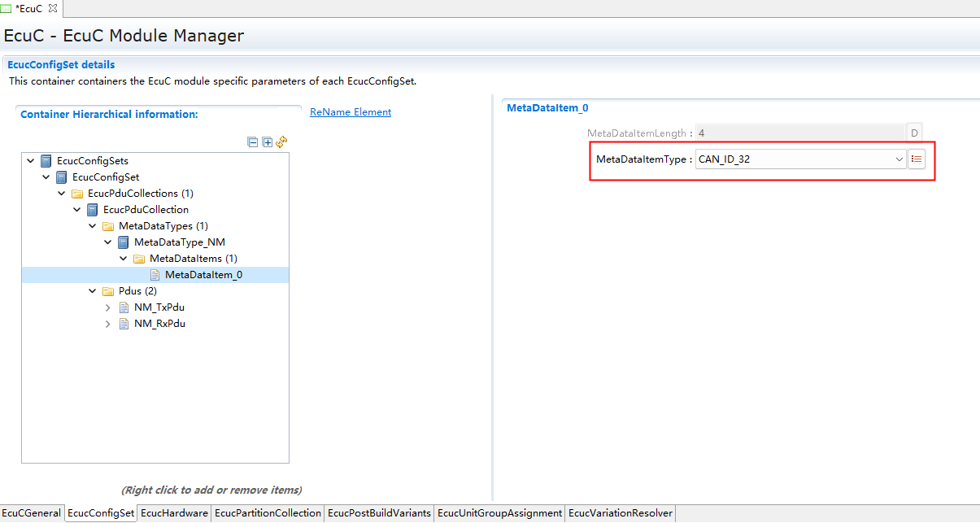Click the MetaDataType_NM container icon
This screenshot has height=523, width=980.
[x=124, y=242]
